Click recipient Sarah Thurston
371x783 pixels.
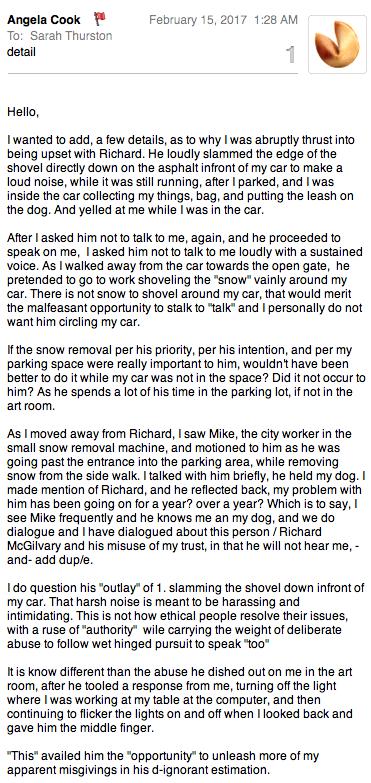click(71, 36)
